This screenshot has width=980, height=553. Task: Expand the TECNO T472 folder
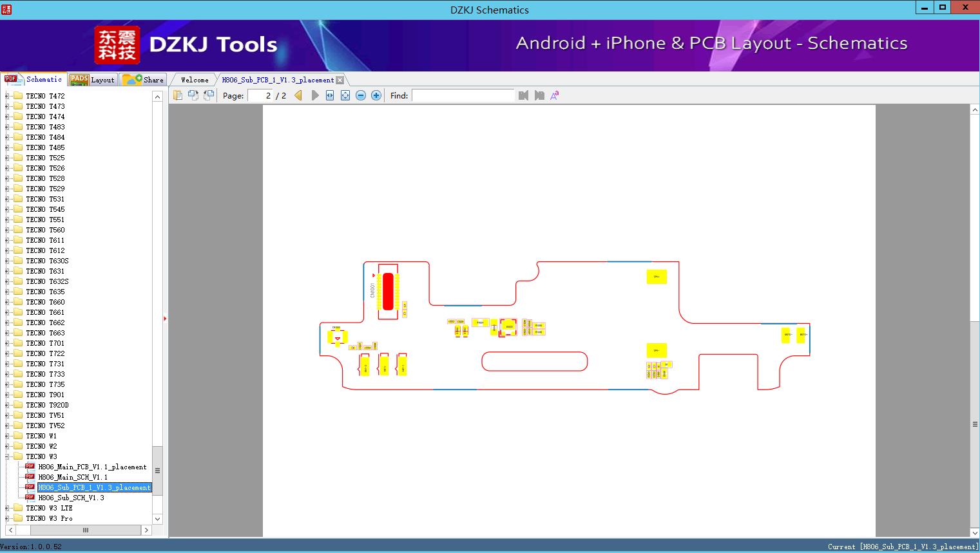[x=7, y=96]
